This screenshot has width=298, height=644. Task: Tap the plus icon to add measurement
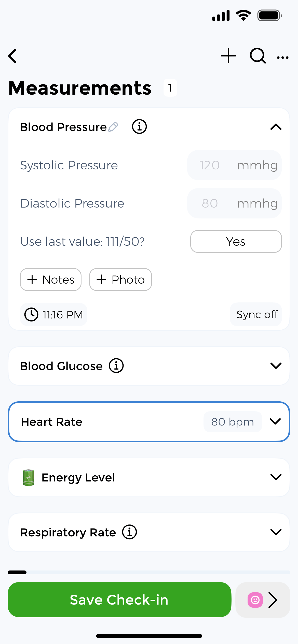tap(228, 56)
